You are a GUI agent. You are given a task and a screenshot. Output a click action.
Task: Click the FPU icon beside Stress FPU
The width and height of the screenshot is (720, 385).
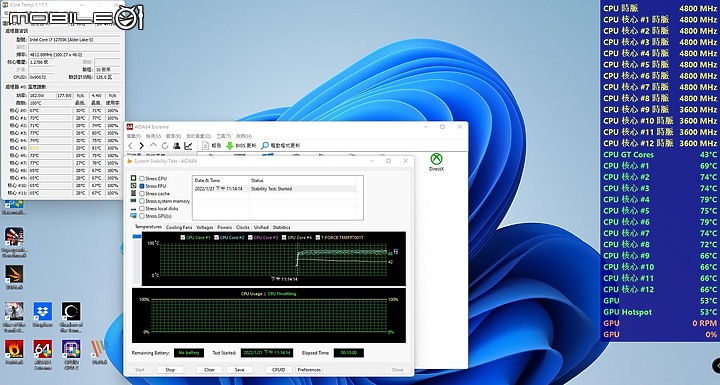click(134, 186)
